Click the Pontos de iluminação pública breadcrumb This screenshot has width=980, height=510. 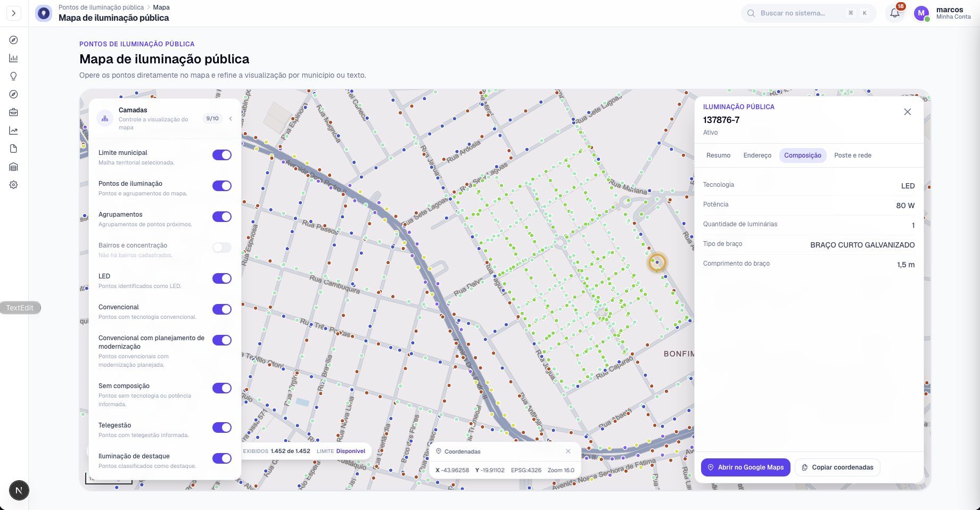pos(101,7)
